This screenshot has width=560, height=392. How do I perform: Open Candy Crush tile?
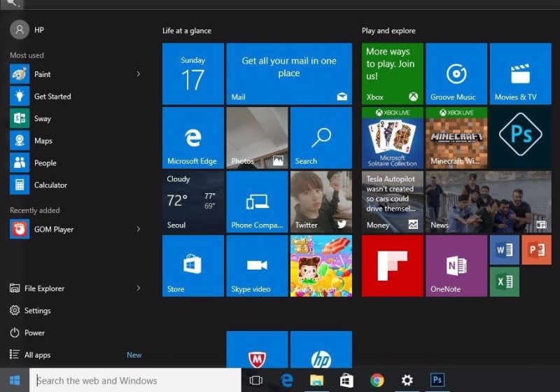pos(321,265)
